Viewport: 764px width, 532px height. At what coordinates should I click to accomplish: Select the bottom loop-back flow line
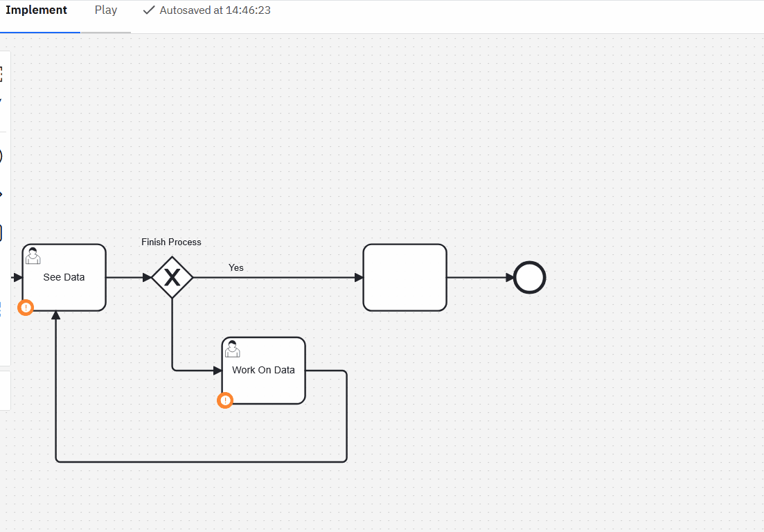click(201, 461)
